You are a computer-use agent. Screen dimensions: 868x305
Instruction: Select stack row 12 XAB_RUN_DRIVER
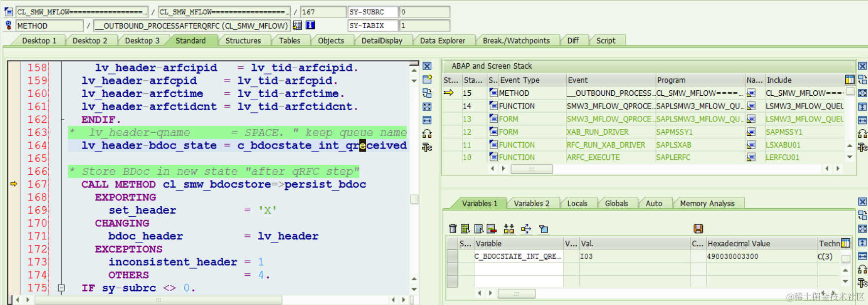pyautogui.click(x=643, y=132)
